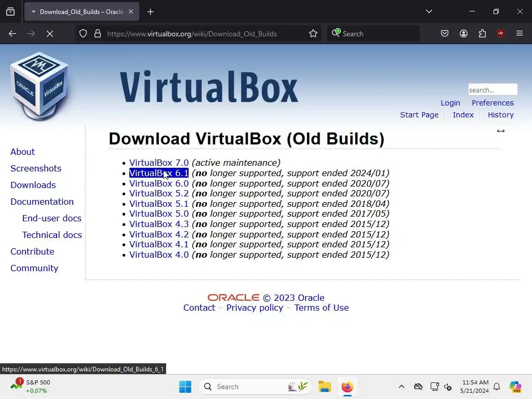
Task: Open network display tray icon
Action: [434, 387]
